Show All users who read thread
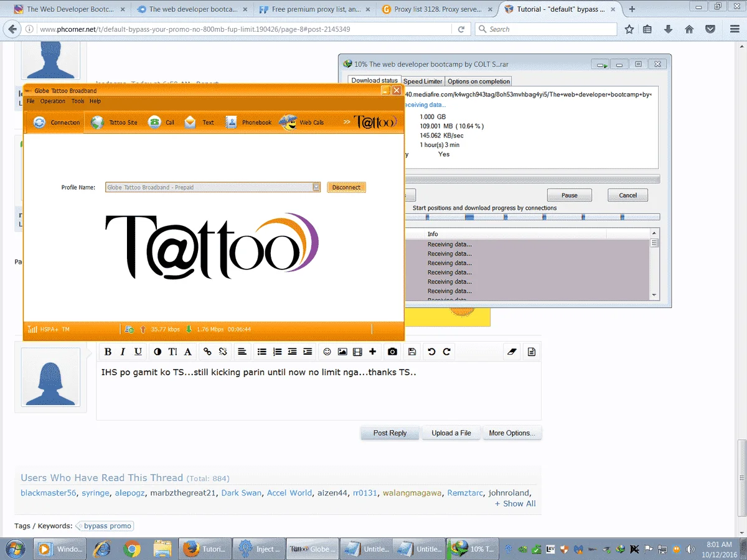The width and height of the screenshot is (747, 560). point(515,504)
